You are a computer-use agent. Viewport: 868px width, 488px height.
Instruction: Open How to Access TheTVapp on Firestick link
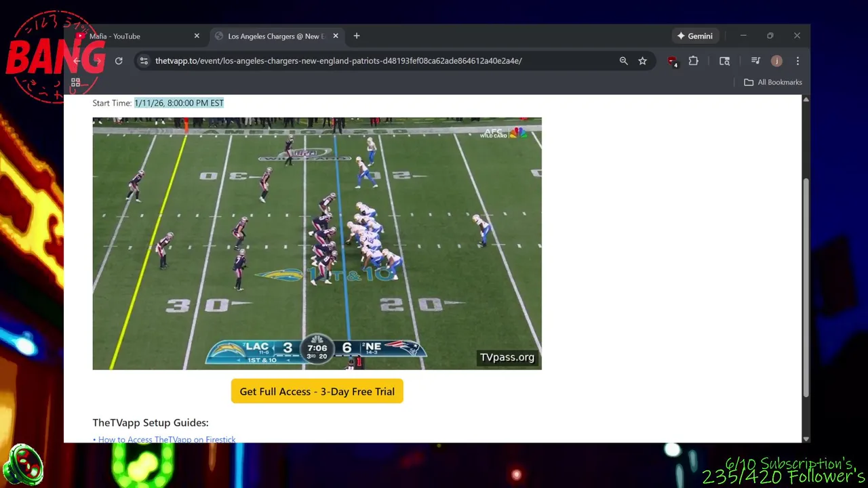(x=167, y=439)
